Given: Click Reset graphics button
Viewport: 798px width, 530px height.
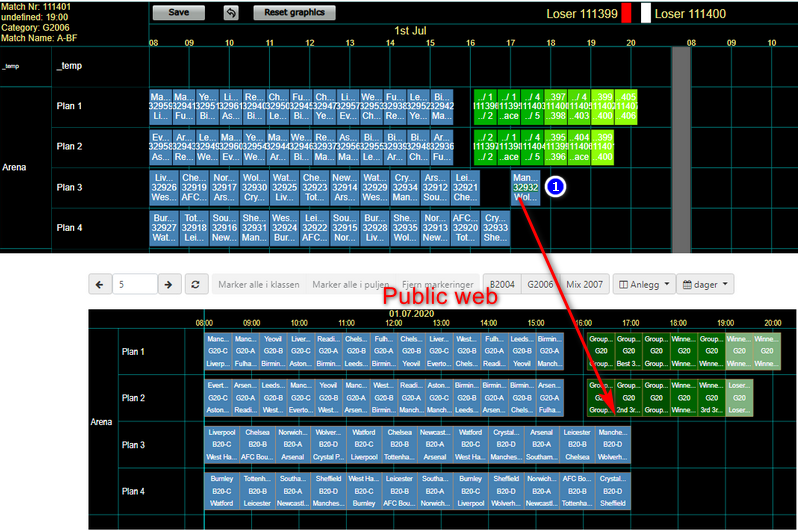Looking at the screenshot, I should coord(294,13).
